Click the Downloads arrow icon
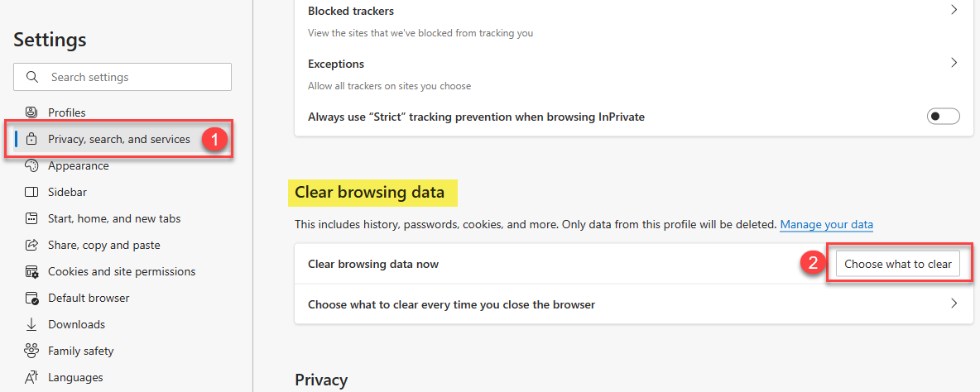The width and height of the screenshot is (980, 392). pos(31,324)
